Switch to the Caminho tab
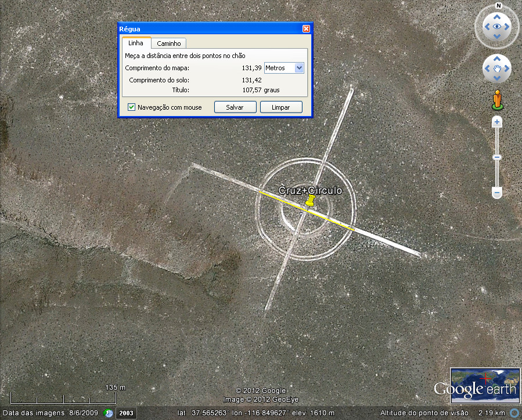This screenshot has width=522, height=420. click(x=169, y=44)
